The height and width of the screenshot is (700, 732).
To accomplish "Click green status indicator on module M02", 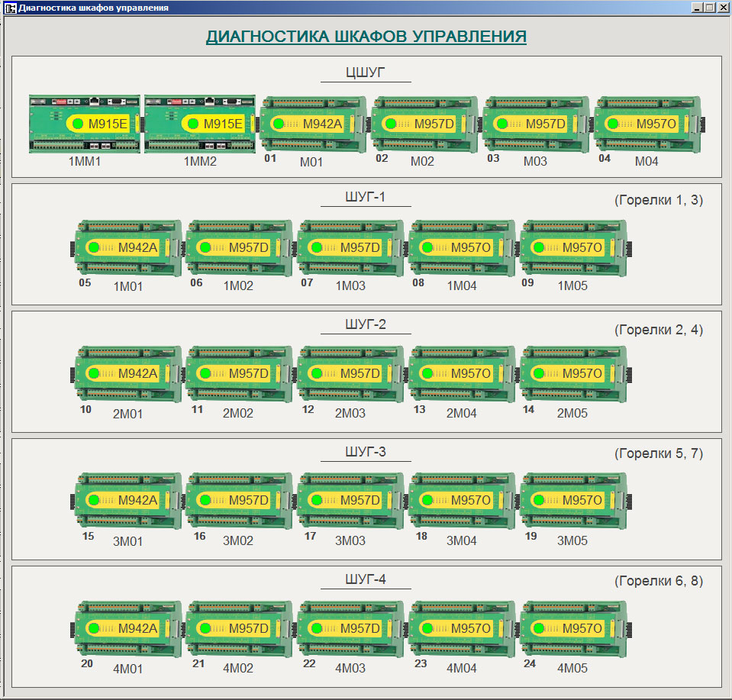I will [391, 124].
